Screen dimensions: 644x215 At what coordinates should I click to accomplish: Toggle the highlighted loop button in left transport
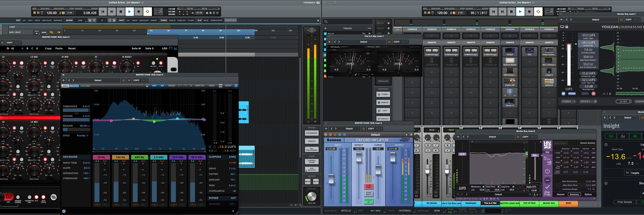[x=147, y=12]
